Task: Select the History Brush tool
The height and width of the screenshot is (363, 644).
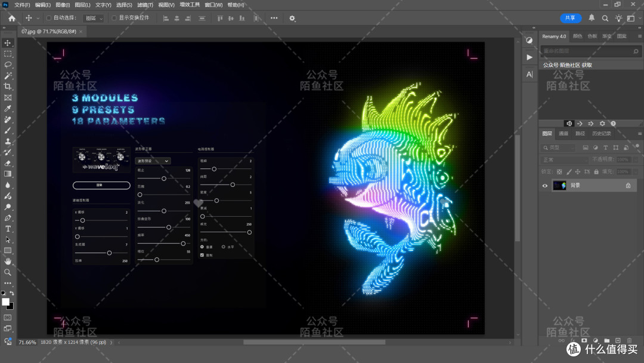Action: (x=7, y=152)
